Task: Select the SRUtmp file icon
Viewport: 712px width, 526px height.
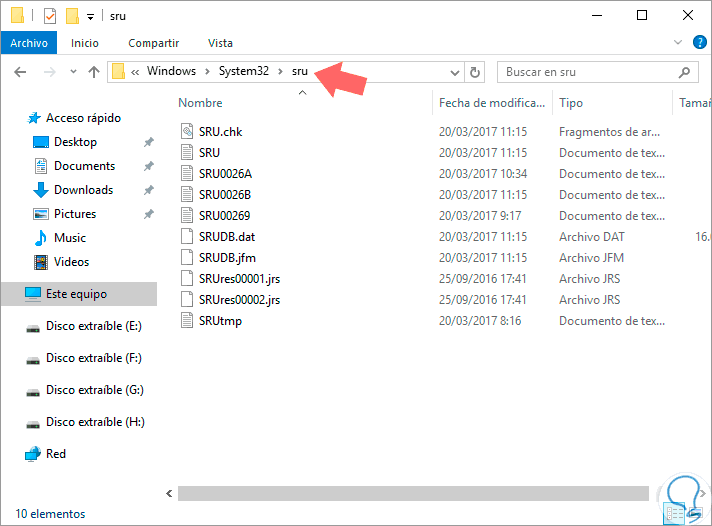Action: [x=187, y=321]
